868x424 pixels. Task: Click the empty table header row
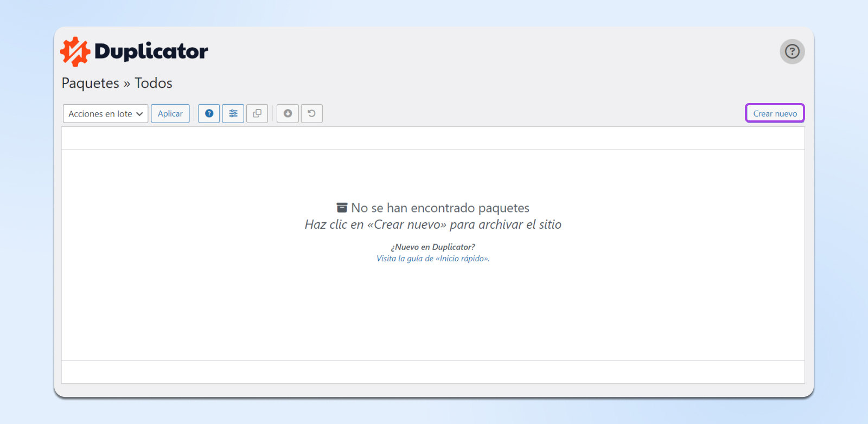(433, 138)
